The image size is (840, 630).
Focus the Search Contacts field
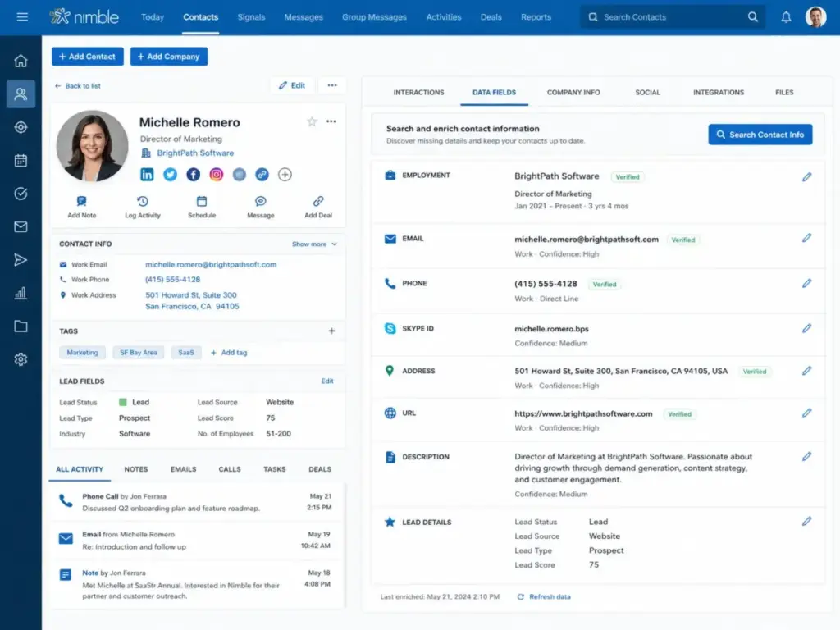coord(673,17)
